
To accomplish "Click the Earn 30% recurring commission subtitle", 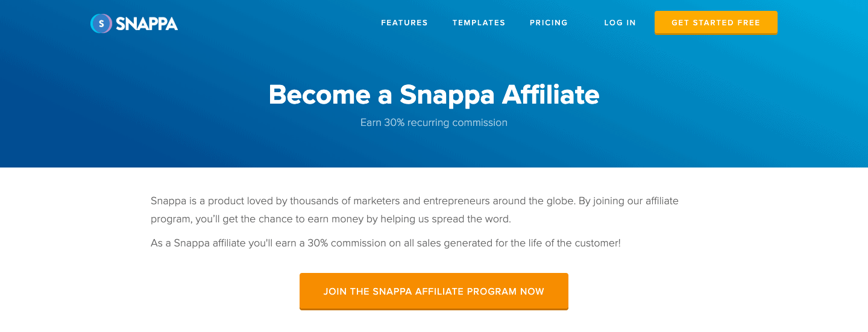I will click(434, 123).
